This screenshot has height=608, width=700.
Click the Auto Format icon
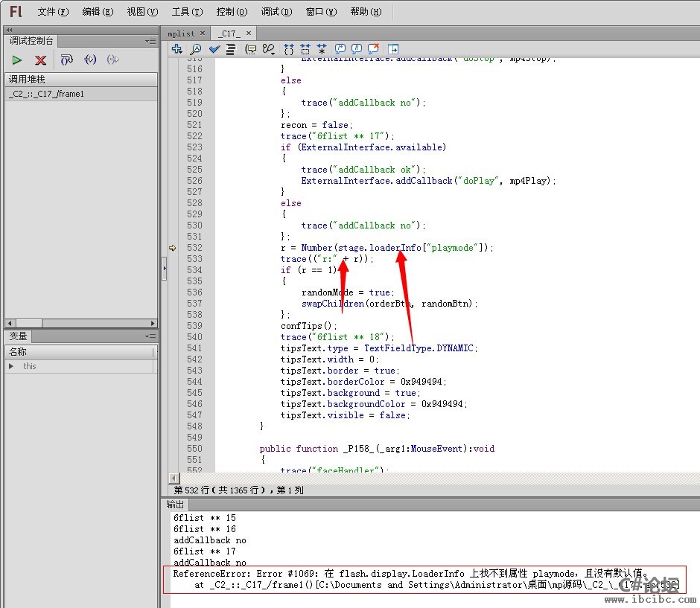click(231, 49)
